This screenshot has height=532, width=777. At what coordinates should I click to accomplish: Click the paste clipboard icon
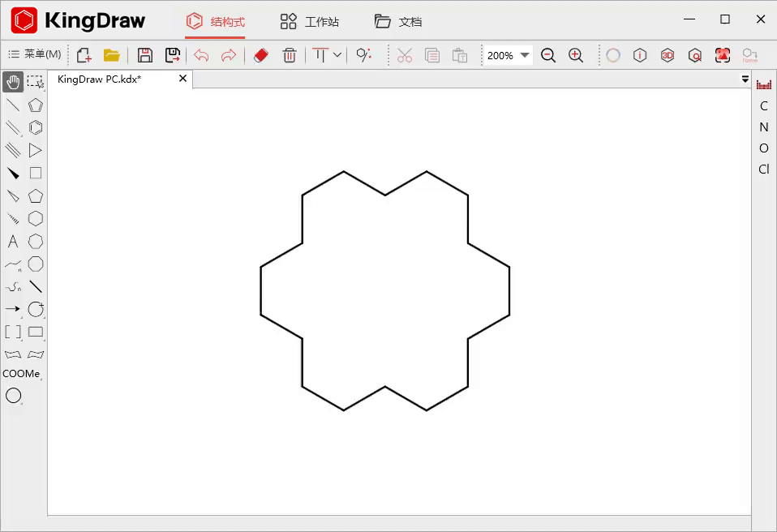coord(459,55)
